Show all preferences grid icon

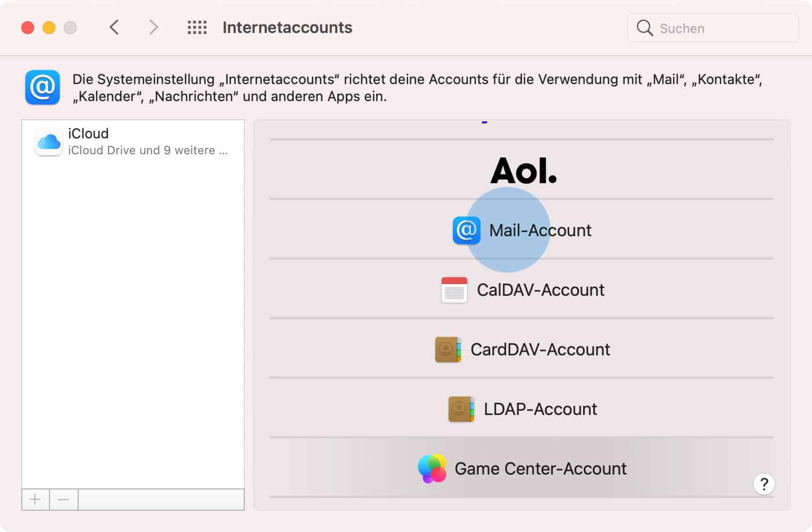pyautogui.click(x=197, y=28)
